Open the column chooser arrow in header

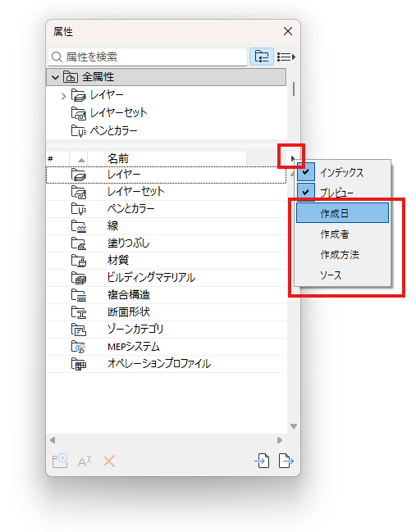(293, 158)
